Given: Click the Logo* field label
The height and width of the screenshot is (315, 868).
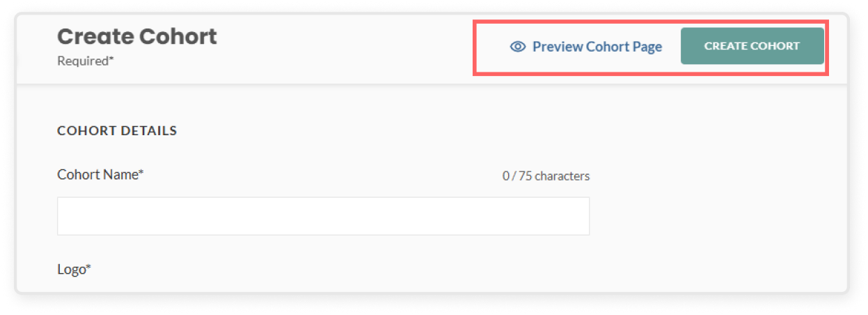Looking at the screenshot, I should point(74,269).
